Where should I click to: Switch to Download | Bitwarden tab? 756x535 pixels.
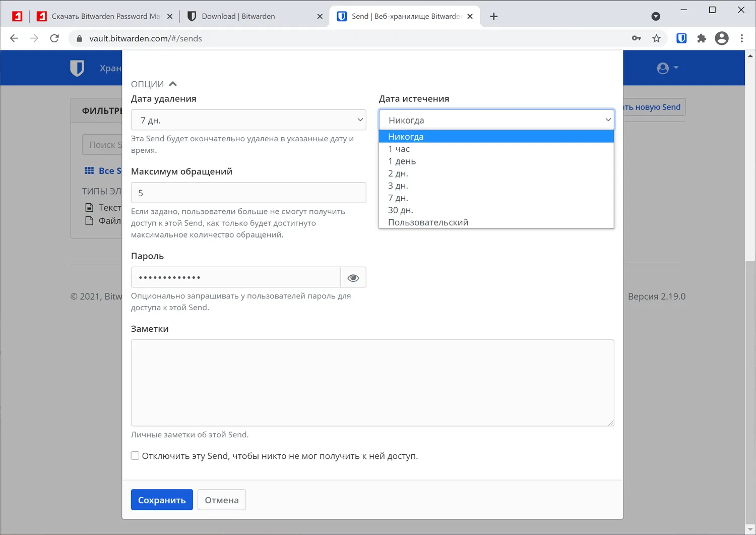pos(238,16)
